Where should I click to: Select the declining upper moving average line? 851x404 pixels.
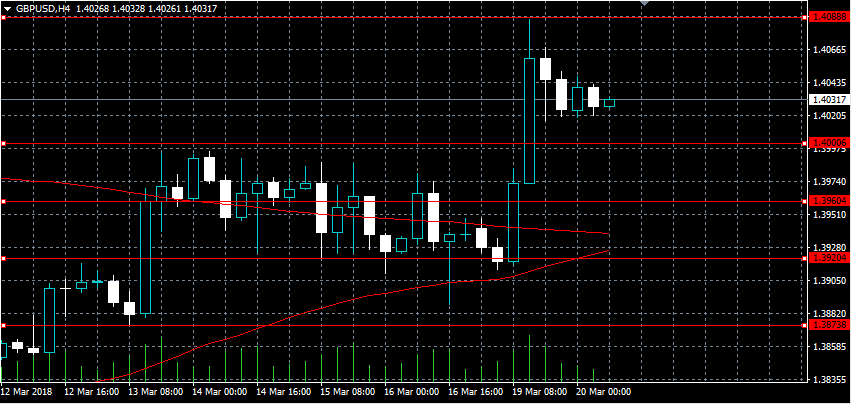tap(304, 212)
